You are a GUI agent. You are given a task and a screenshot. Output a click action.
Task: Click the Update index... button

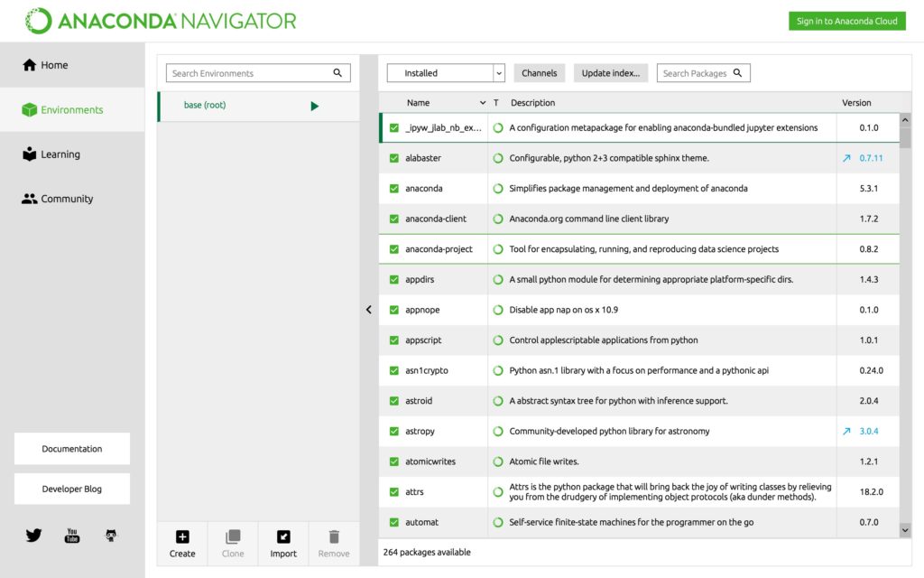click(x=611, y=72)
